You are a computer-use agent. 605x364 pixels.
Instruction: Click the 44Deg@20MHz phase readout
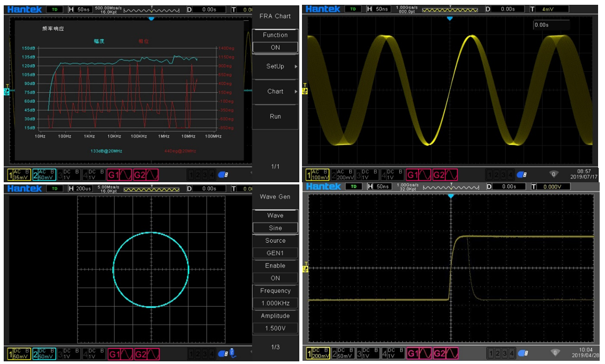(x=180, y=151)
